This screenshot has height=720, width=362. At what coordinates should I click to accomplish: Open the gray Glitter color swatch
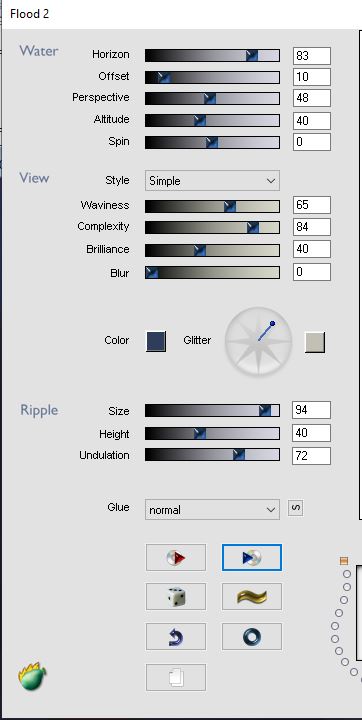(315, 342)
